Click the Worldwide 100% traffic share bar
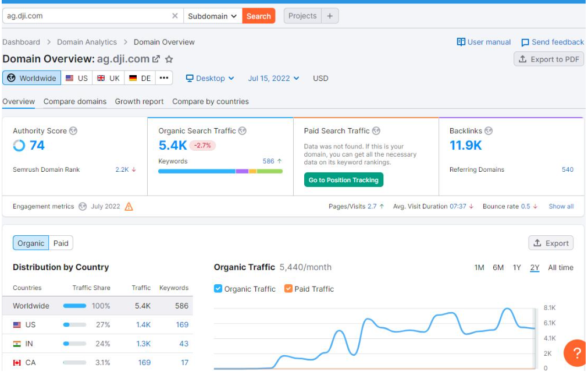This screenshot has width=588, height=382. [74, 306]
